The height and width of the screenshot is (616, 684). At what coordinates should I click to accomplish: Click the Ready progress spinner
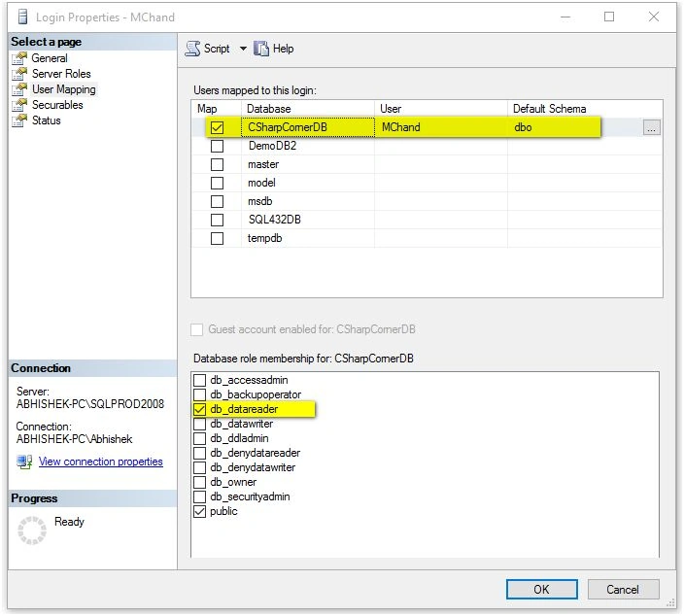(32, 530)
